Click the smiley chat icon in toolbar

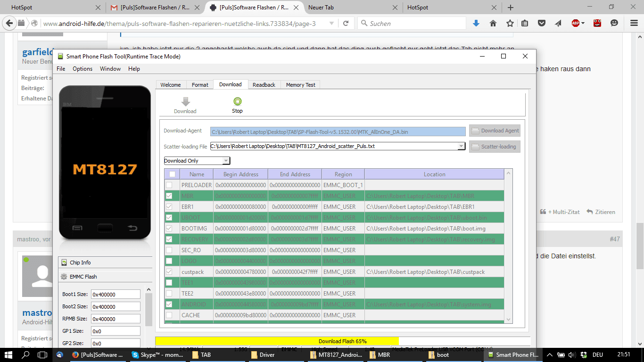click(614, 23)
